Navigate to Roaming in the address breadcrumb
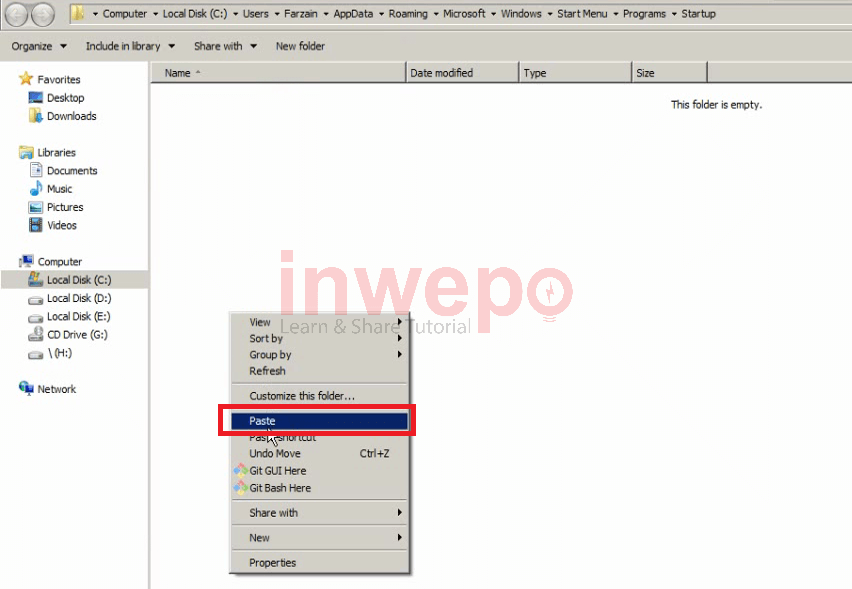The height and width of the screenshot is (589, 852). (x=408, y=14)
